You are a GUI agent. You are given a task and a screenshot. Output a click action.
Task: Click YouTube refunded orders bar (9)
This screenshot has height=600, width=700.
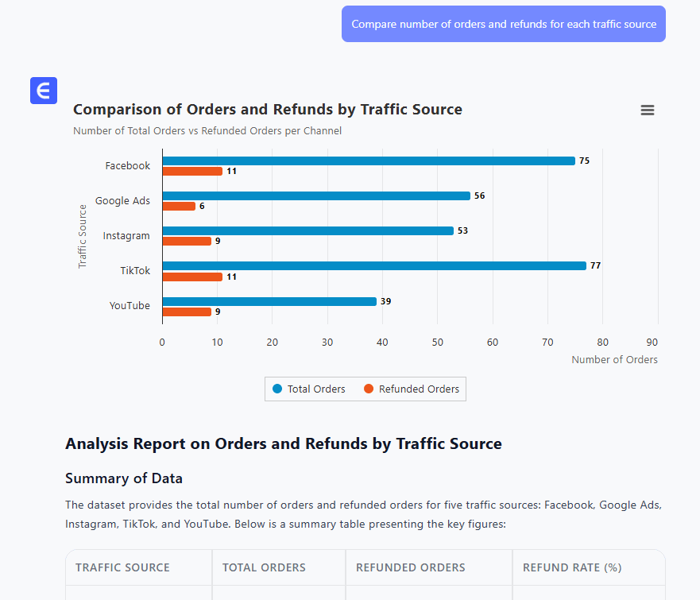[187, 312]
